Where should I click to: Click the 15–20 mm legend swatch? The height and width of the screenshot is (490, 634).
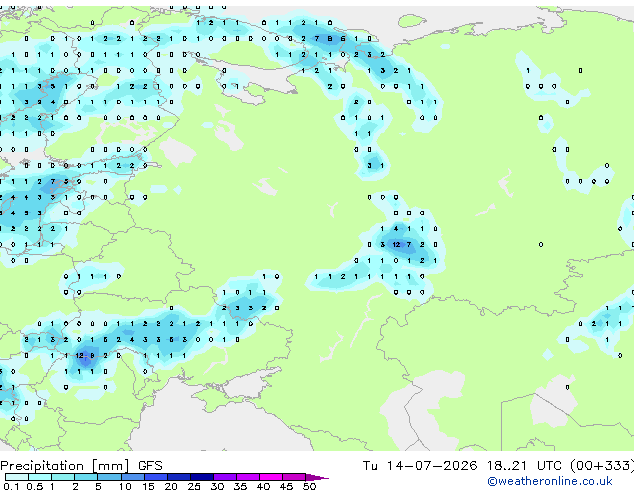(156, 477)
